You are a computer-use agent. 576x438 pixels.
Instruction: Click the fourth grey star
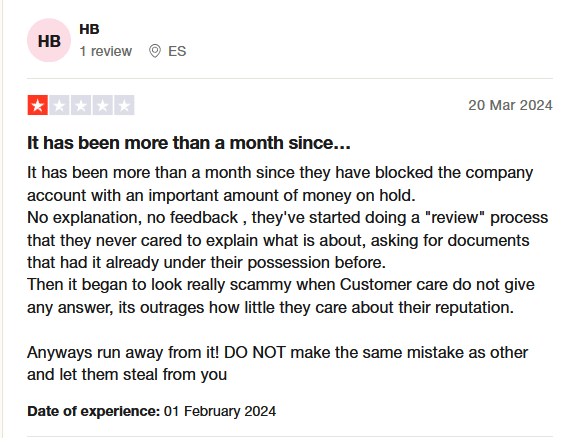click(x=102, y=105)
